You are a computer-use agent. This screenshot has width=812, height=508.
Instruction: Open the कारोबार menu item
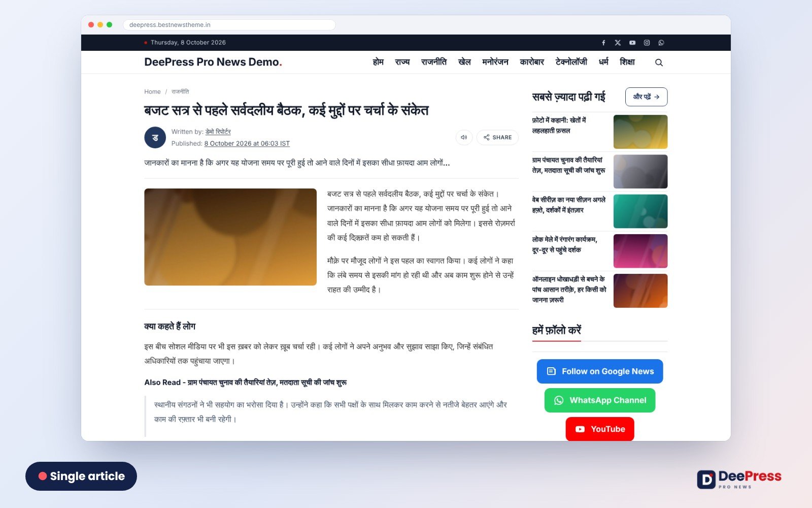point(532,62)
